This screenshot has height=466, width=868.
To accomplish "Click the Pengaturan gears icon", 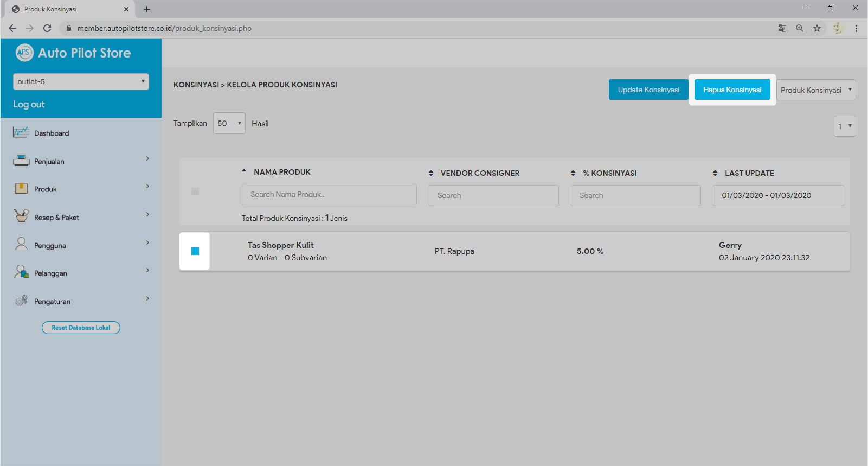I will 21,301.
